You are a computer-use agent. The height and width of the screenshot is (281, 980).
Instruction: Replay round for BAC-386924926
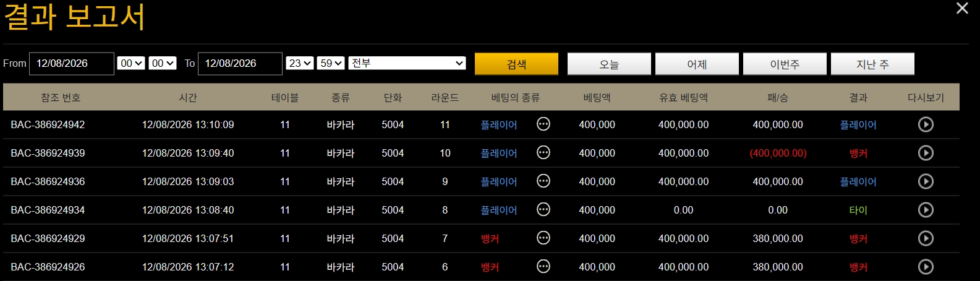pos(925,267)
